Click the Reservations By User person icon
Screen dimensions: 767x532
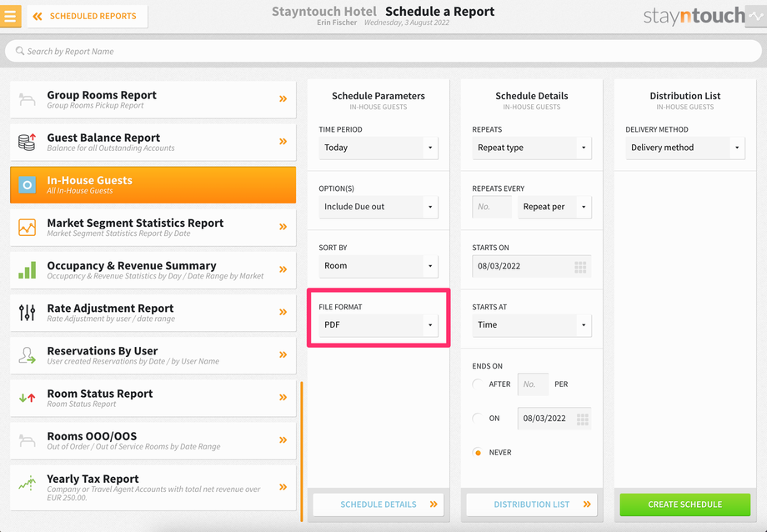[x=28, y=355]
